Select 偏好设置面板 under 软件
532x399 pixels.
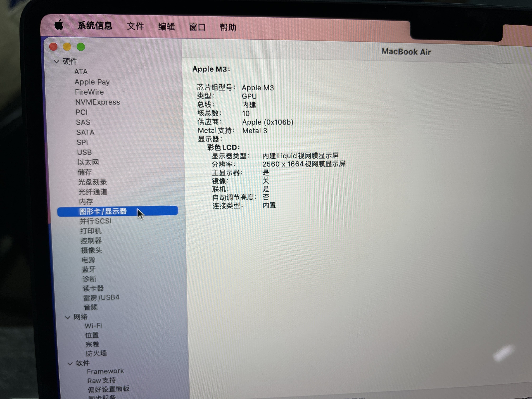109,389
